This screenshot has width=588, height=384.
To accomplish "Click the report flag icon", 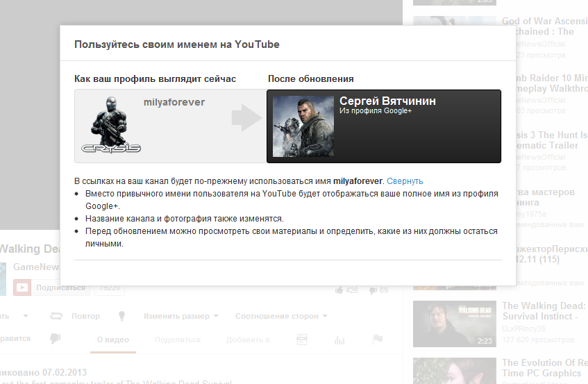I will (x=378, y=340).
